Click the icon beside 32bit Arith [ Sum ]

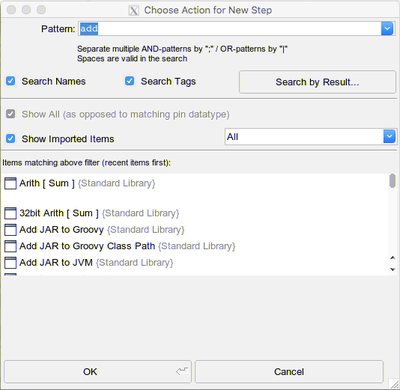tap(10, 213)
